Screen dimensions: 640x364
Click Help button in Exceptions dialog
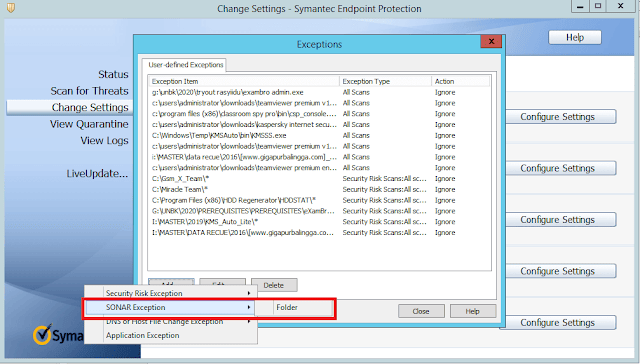[473, 311]
